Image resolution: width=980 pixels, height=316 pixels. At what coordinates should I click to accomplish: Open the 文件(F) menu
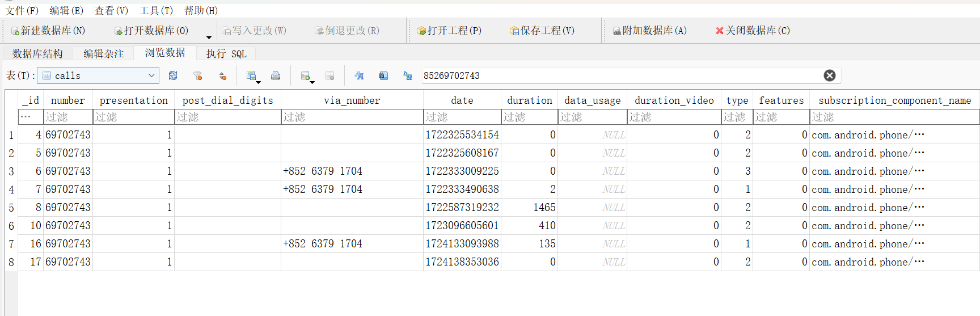coord(22,10)
